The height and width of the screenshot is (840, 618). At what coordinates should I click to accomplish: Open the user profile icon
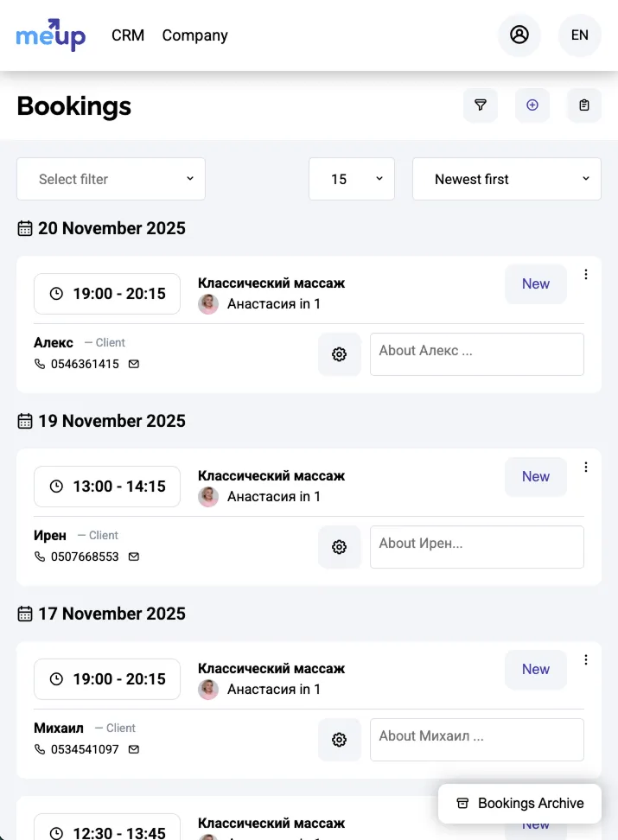(x=519, y=35)
